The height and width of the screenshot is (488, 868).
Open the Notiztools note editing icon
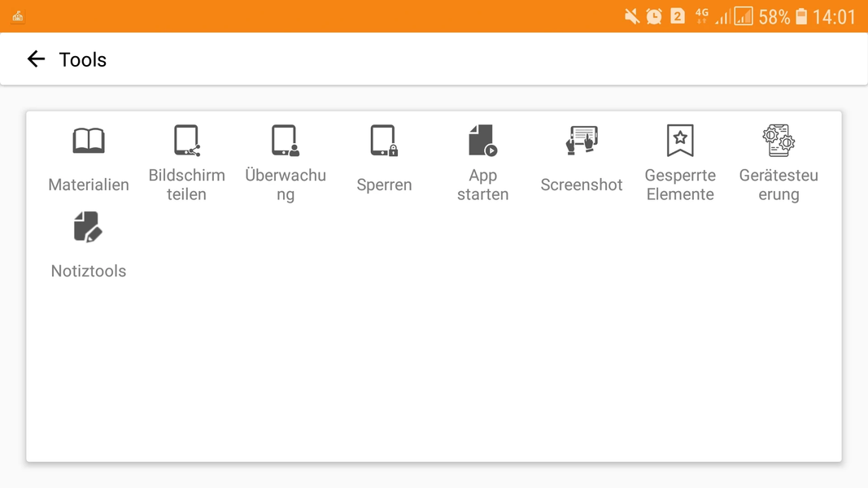point(89,227)
